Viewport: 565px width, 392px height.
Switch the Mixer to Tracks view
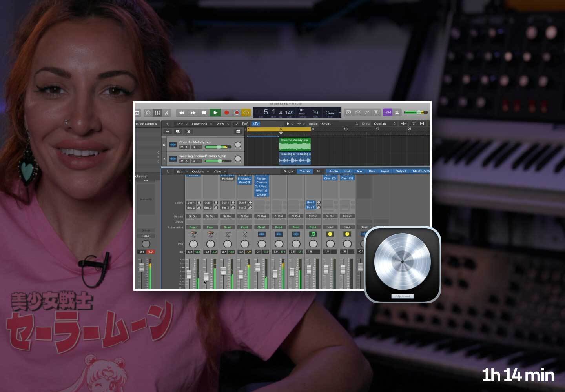pos(305,171)
